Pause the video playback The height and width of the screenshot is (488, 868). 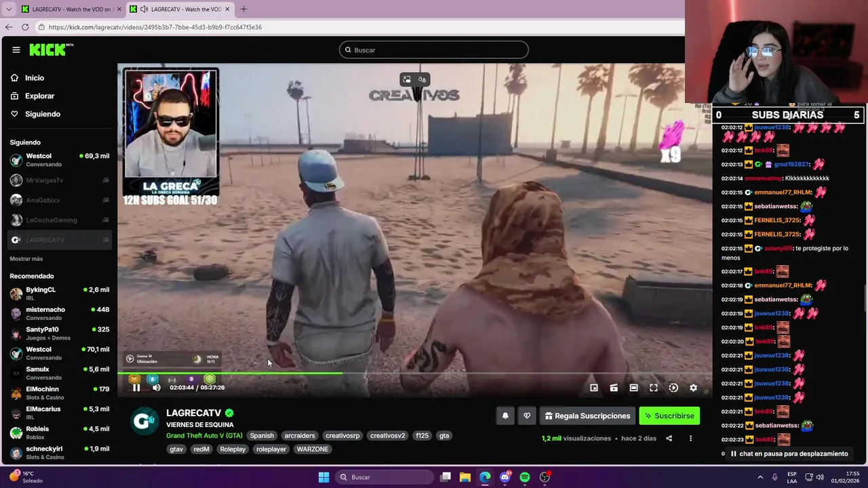pyautogui.click(x=136, y=388)
